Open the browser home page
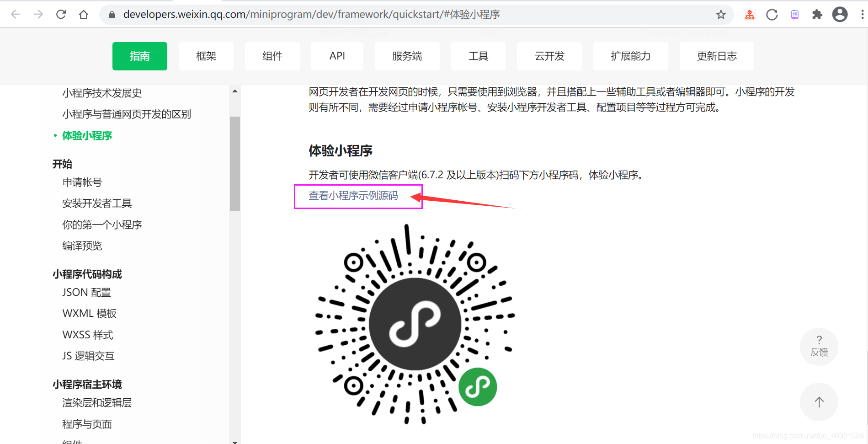 pyautogui.click(x=83, y=15)
